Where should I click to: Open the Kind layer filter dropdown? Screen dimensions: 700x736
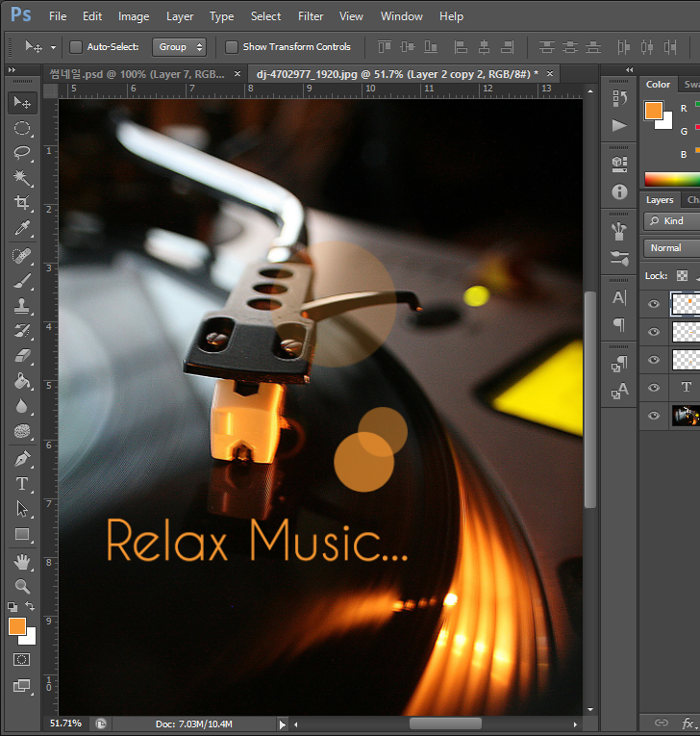tap(672, 220)
